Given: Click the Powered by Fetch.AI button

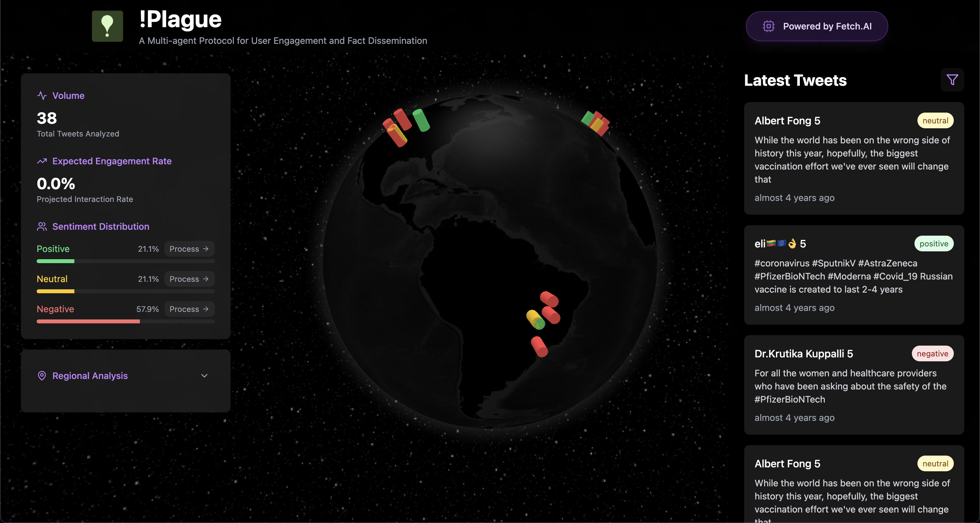Looking at the screenshot, I should click(817, 26).
